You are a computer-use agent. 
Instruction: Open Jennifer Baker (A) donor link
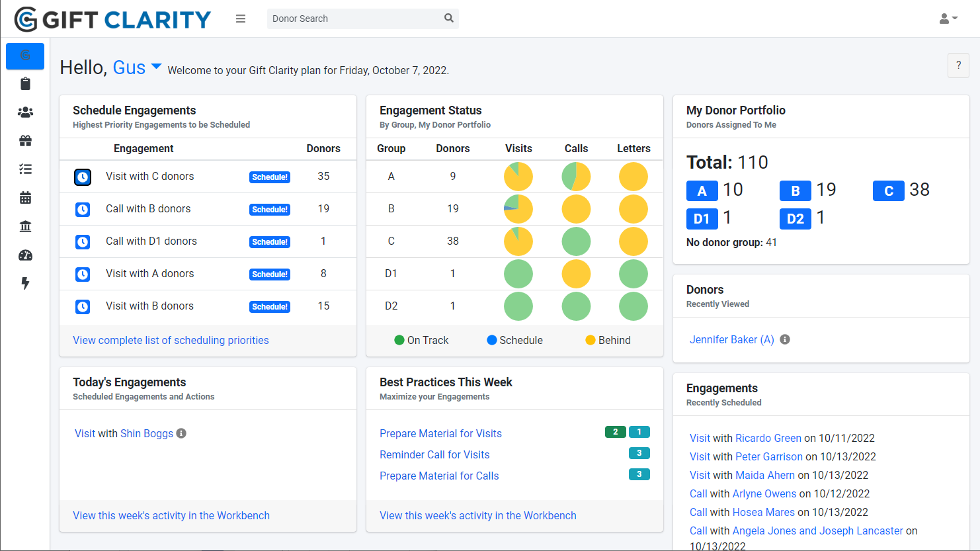pos(732,339)
